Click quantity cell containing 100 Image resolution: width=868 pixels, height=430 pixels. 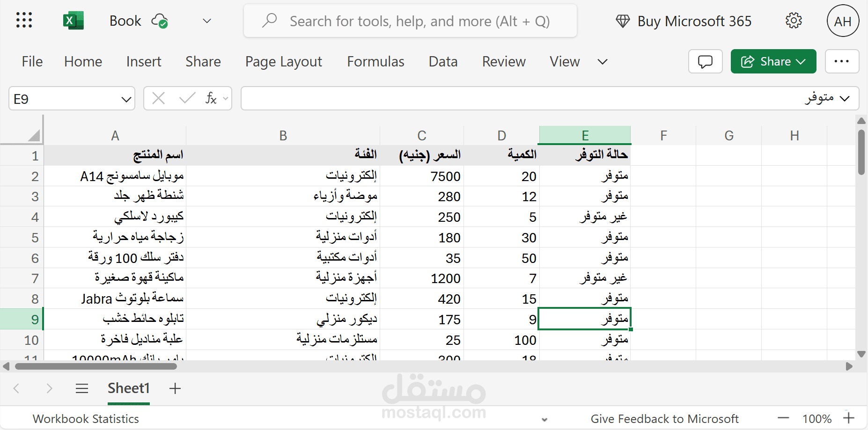(501, 340)
